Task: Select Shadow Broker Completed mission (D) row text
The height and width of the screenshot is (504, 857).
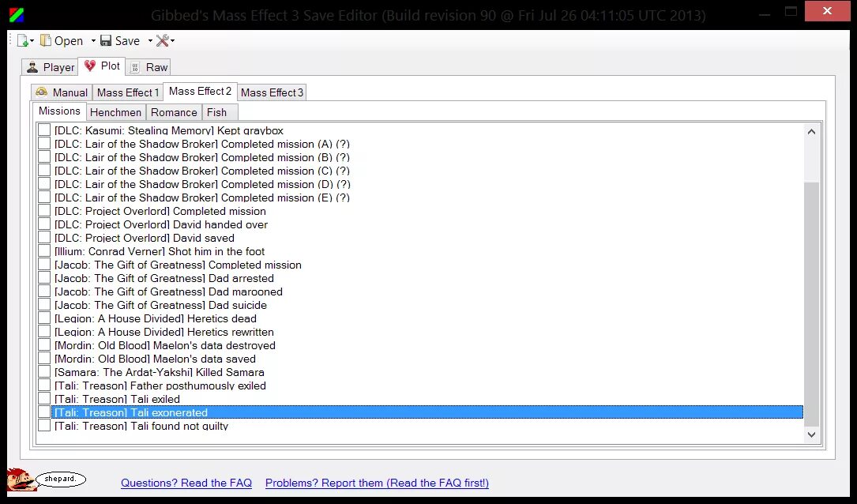Action: (202, 184)
